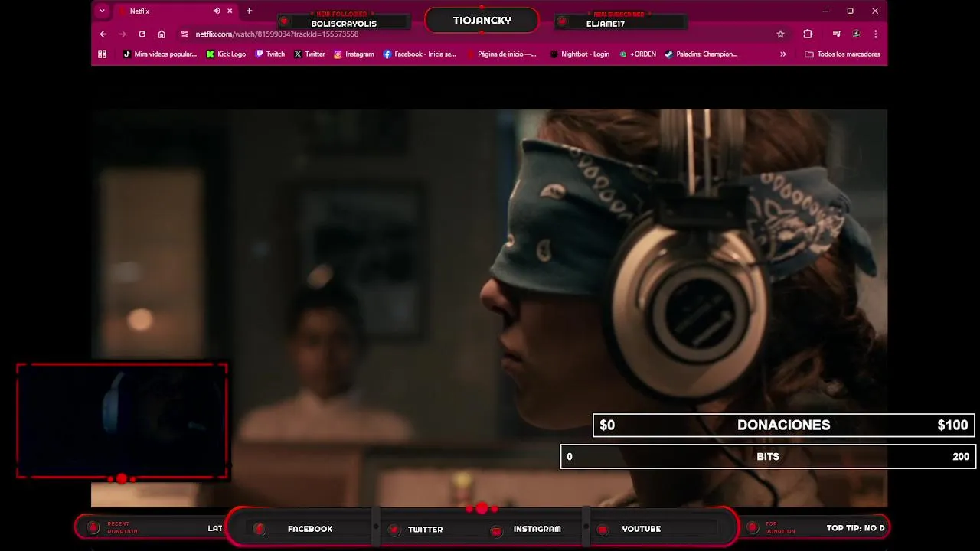The image size is (980, 551).
Task: Open the Kick Logo bookmark
Action: click(226, 54)
